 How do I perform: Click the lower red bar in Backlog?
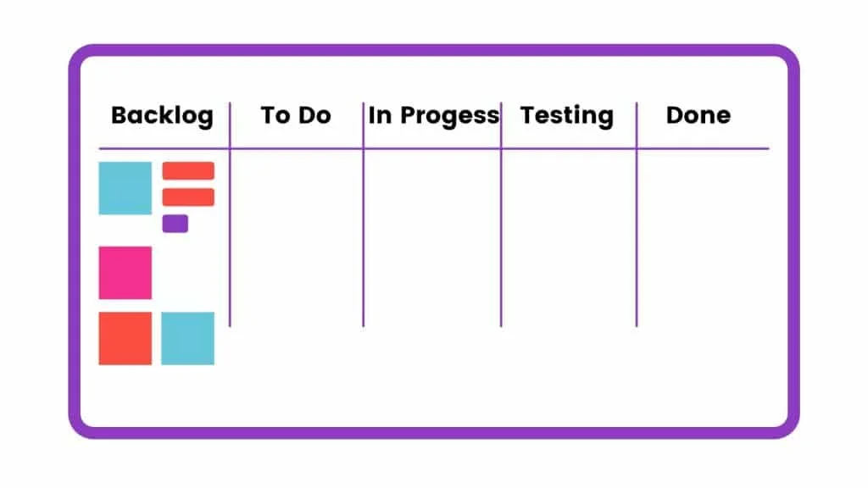pyautogui.click(x=188, y=197)
